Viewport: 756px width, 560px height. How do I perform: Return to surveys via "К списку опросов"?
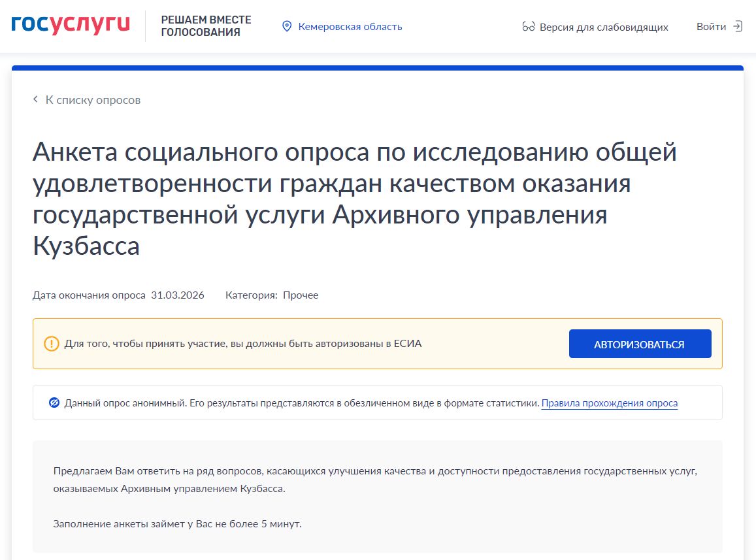pyautogui.click(x=92, y=99)
